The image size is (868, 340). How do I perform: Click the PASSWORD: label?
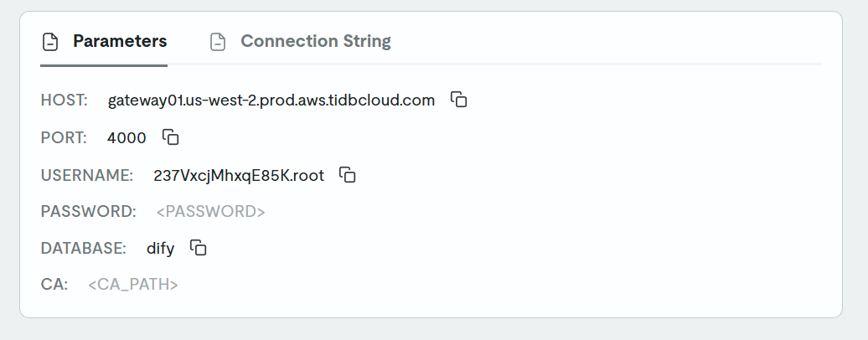(x=89, y=212)
